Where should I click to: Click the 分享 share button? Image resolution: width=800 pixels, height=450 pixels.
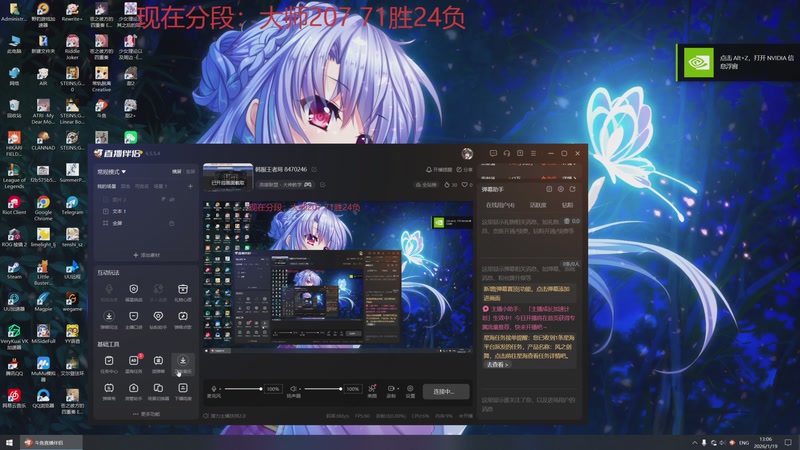[x=464, y=169]
